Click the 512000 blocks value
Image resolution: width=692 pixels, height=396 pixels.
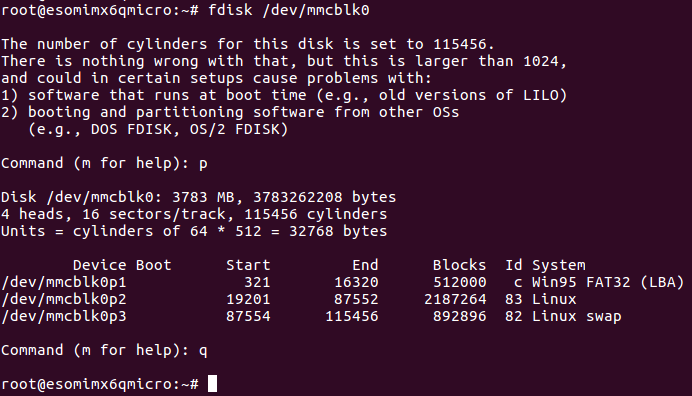click(x=459, y=282)
